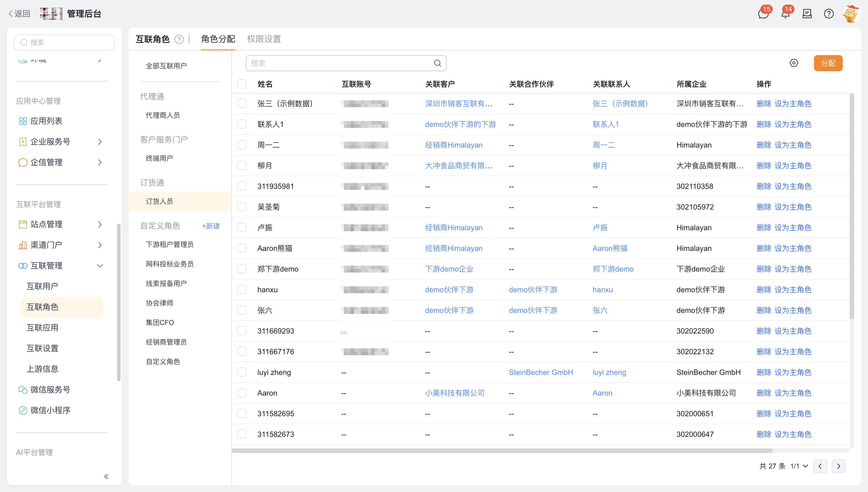Viewport: 868px width, 492px height.
Task: Click the 微信小程序 mini-program icon
Action: pos(23,410)
